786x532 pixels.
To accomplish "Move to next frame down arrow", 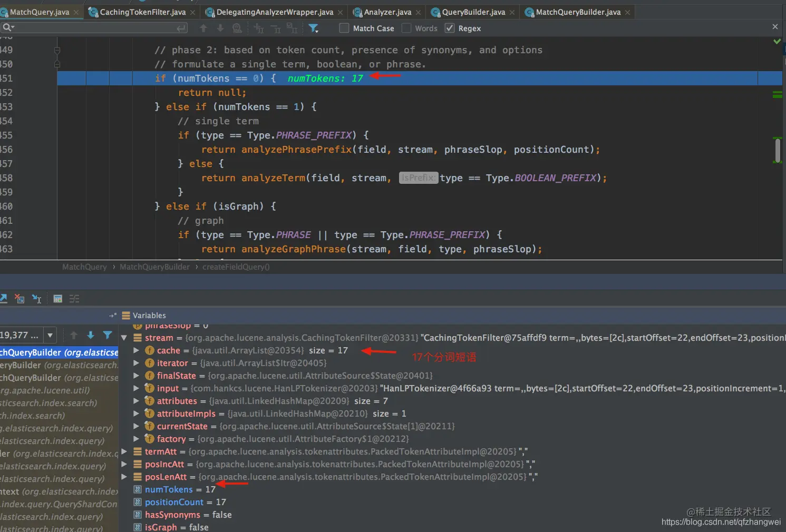I will 91,335.
